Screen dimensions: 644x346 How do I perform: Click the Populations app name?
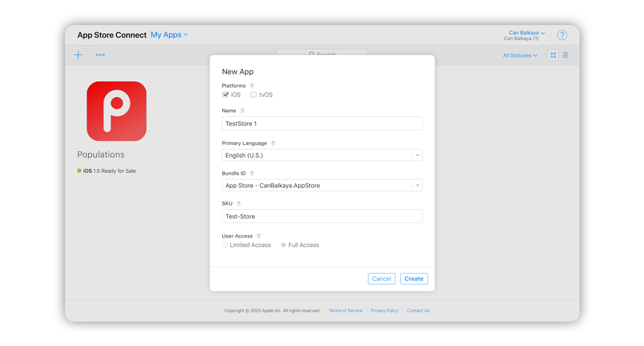(x=101, y=155)
